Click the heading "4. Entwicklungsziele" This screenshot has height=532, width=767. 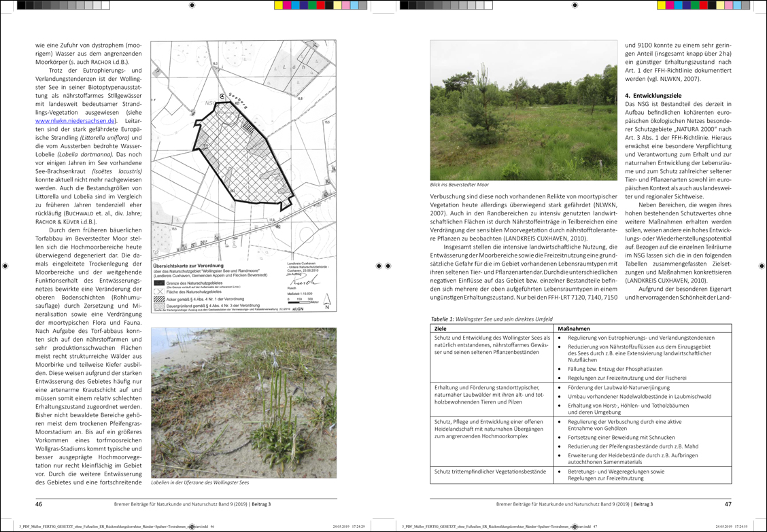(653, 96)
